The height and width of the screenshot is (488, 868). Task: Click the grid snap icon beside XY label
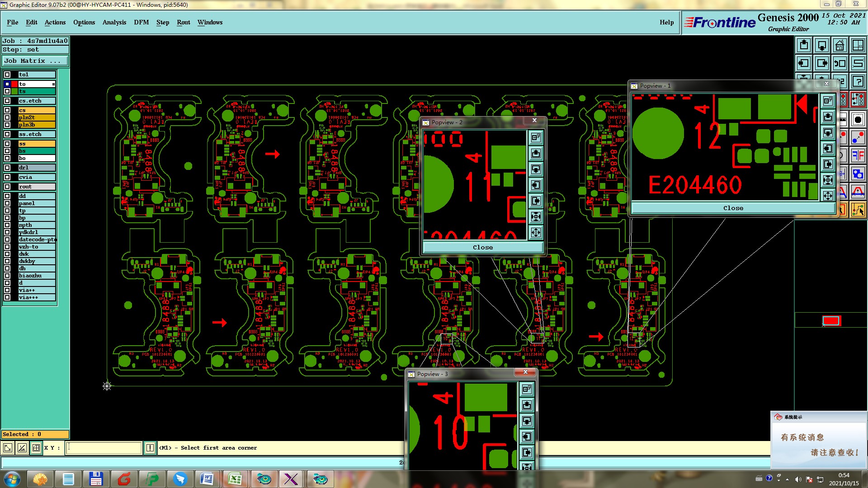[x=36, y=448]
